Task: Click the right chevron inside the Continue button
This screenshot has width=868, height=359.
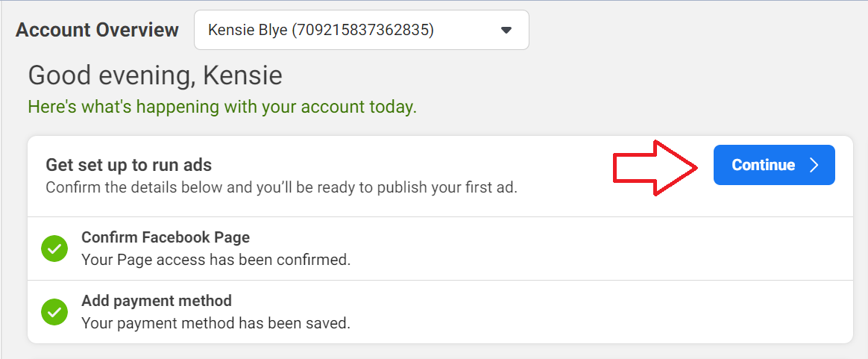Action: 814,165
